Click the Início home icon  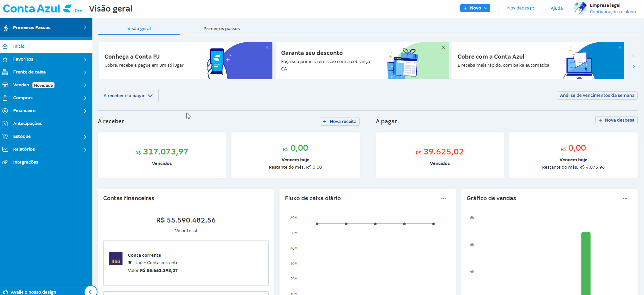pos(5,46)
